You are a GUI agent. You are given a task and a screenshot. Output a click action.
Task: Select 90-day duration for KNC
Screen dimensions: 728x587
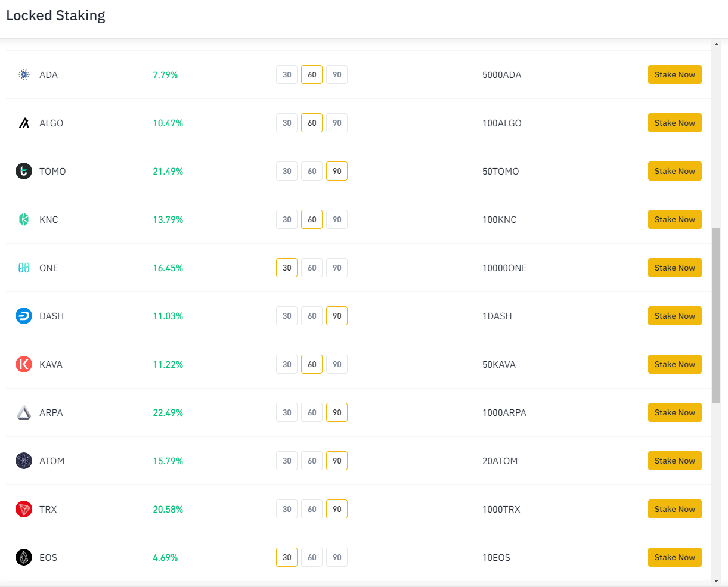click(x=337, y=219)
